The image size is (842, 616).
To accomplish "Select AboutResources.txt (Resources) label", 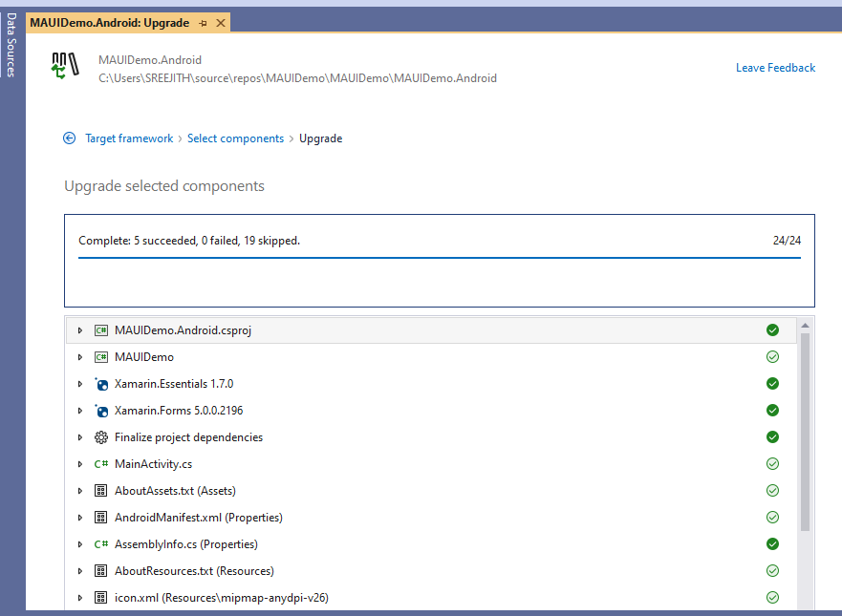I will pos(194,571).
